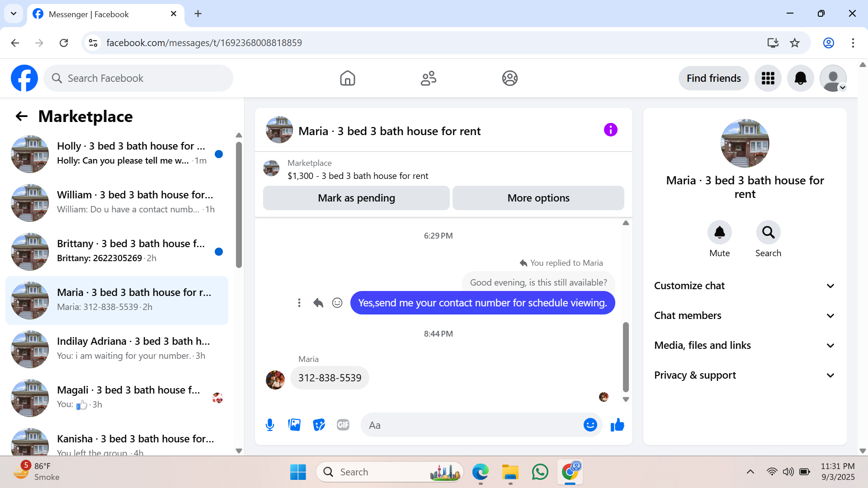Open the Home feed icon
Screen dimensions: 868x488
click(347, 78)
